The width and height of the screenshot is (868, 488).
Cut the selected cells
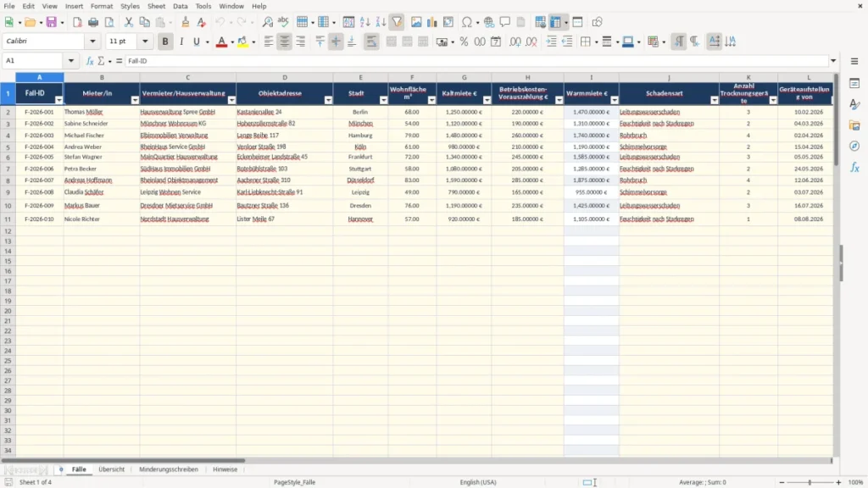pyautogui.click(x=129, y=22)
